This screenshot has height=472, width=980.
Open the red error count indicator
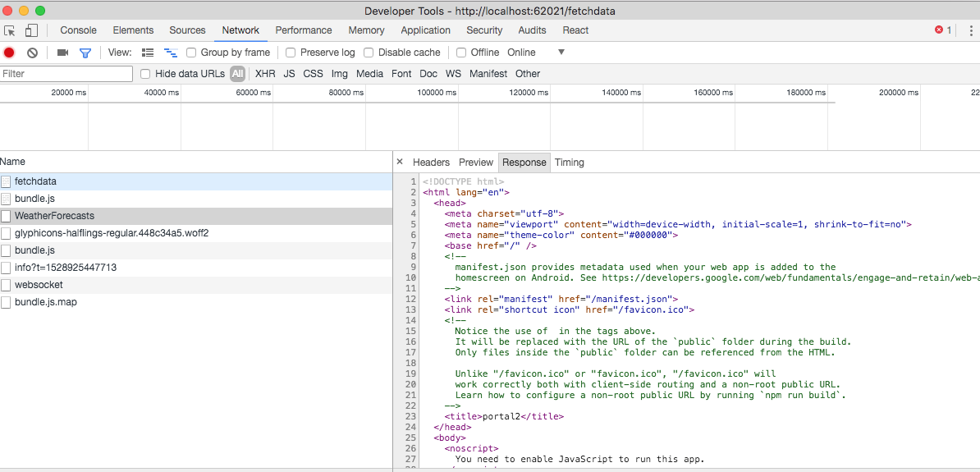click(943, 30)
